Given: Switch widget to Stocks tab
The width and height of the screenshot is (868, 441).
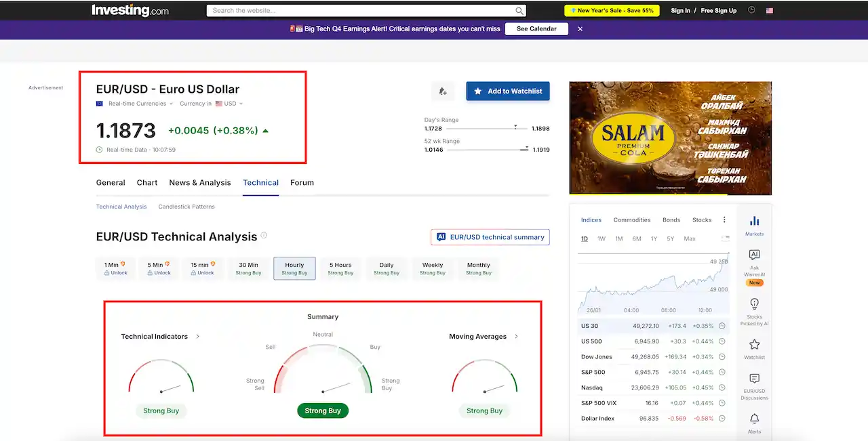Looking at the screenshot, I should 702,219.
